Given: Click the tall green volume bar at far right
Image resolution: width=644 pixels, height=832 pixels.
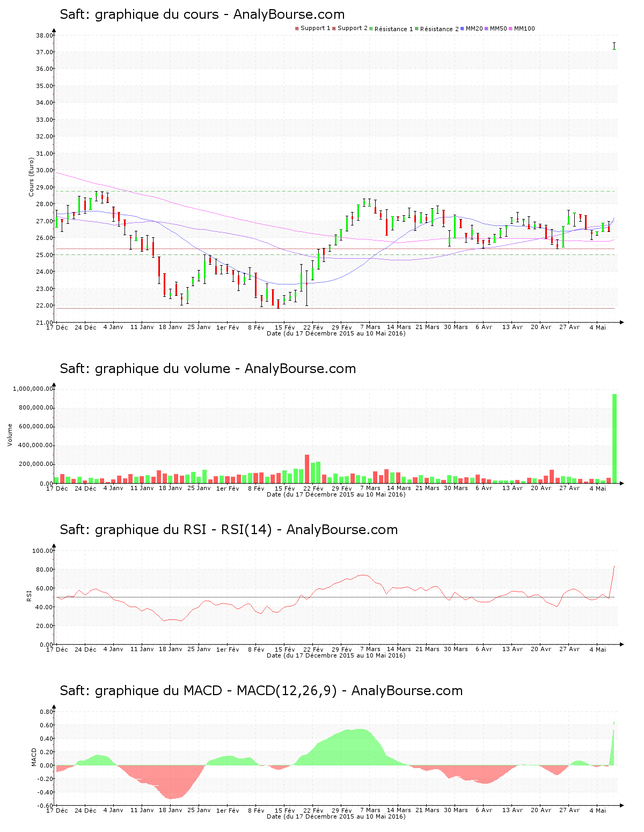Looking at the screenshot, I should (x=614, y=439).
